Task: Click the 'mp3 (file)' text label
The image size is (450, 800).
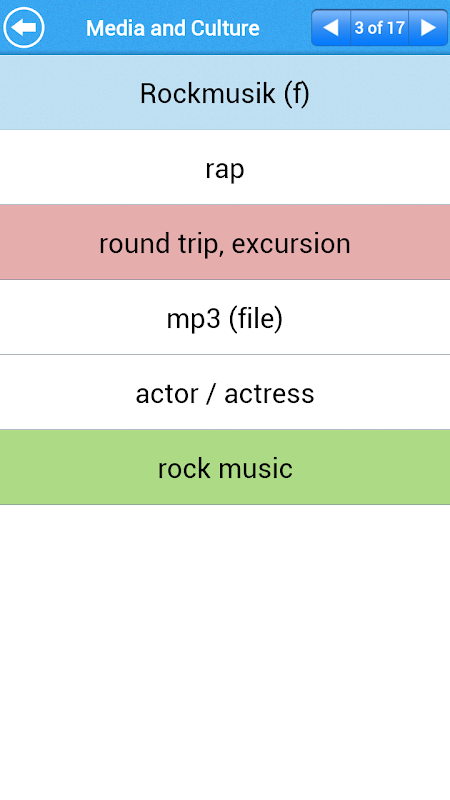Action: click(225, 319)
